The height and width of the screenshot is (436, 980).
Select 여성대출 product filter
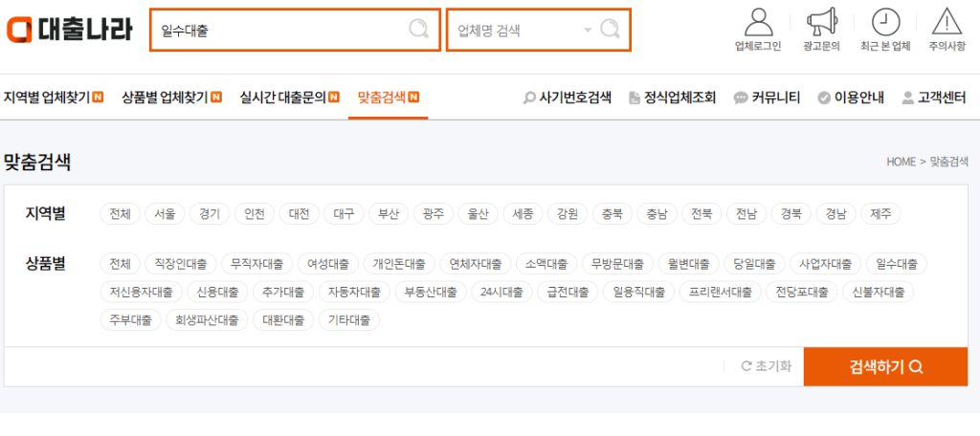click(x=328, y=264)
